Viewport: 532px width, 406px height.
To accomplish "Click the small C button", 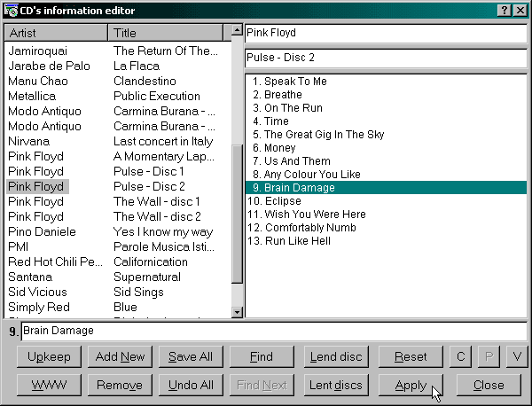I will (460, 356).
